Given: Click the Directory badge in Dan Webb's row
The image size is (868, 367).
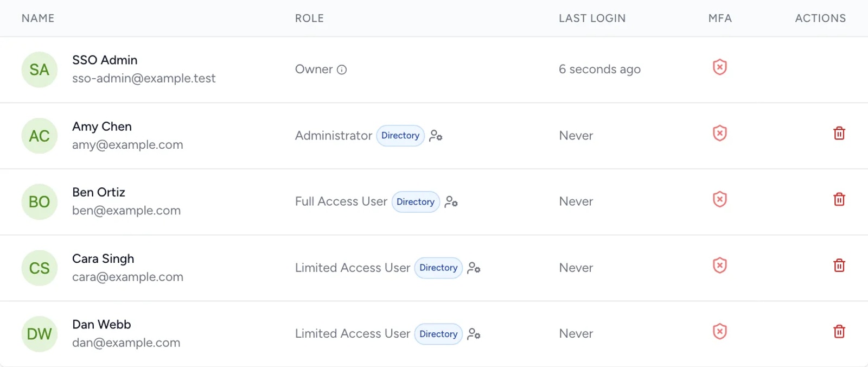Looking at the screenshot, I should click(438, 334).
